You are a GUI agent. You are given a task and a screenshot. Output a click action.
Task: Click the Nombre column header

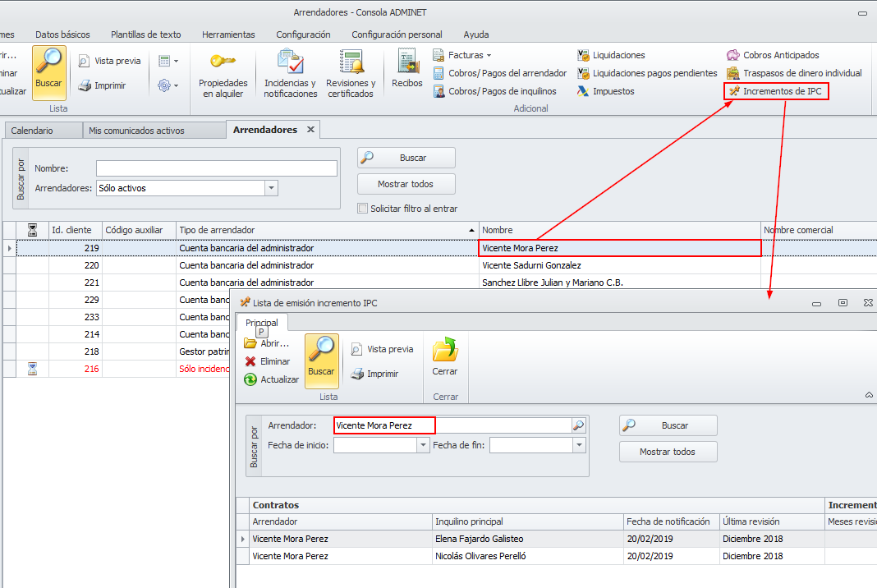click(x=620, y=230)
